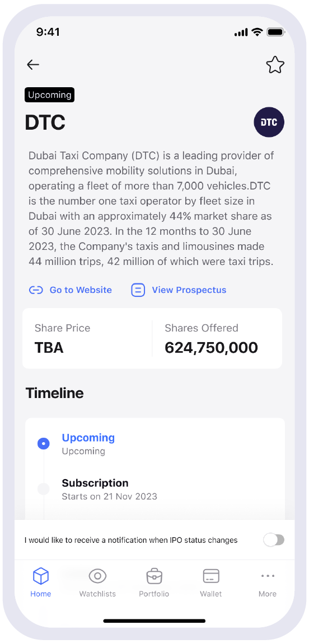Viewport: 309px width, 644px height.
Task: Enable IPO status change notification switch
Action: coord(274,540)
